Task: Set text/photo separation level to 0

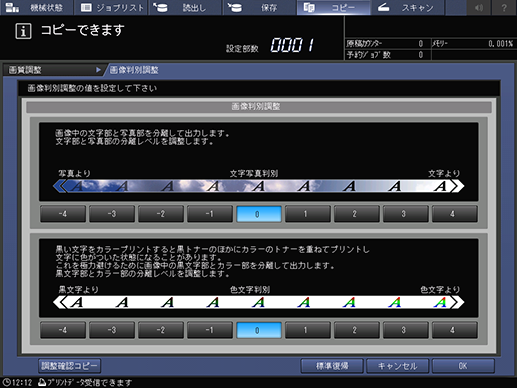Action: click(x=259, y=214)
